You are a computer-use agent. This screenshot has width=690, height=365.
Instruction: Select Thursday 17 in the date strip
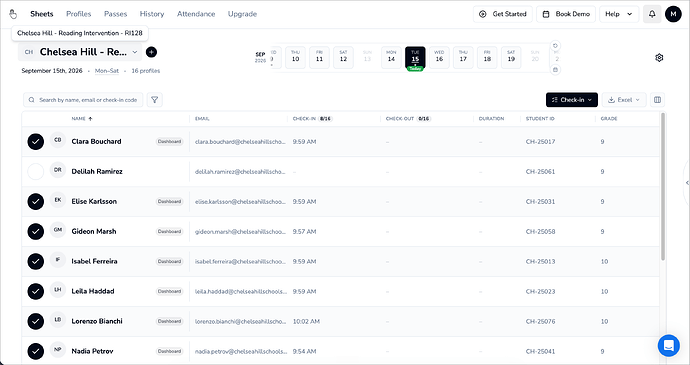click(x=463, y=57)
